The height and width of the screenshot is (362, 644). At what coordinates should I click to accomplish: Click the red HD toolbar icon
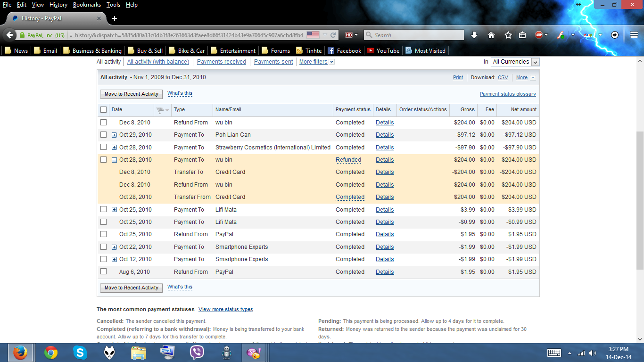(x=349, y=35)
